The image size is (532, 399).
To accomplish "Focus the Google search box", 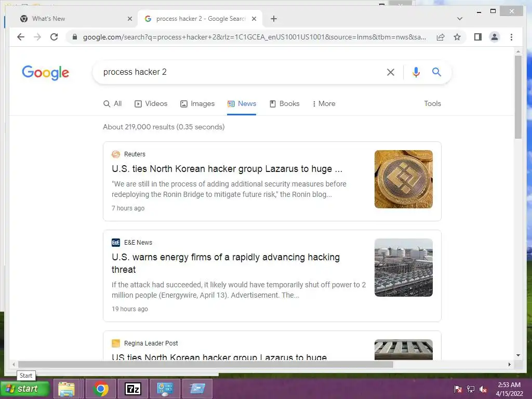I will (237, 72).
